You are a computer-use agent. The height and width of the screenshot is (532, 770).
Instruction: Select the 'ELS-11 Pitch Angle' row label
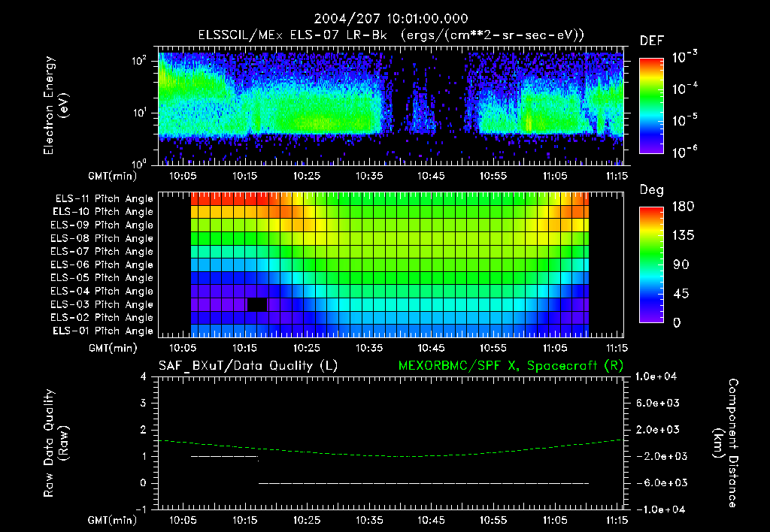point(104,199)
